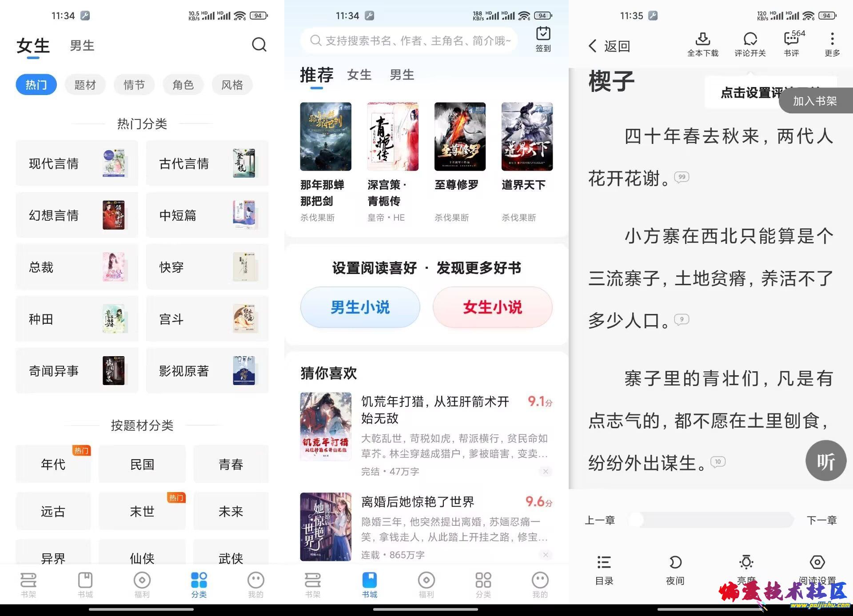Open 福利 icon in middle screen's bottom bar
This screenshot has height=616, width=853.
[x=426, y=585]
